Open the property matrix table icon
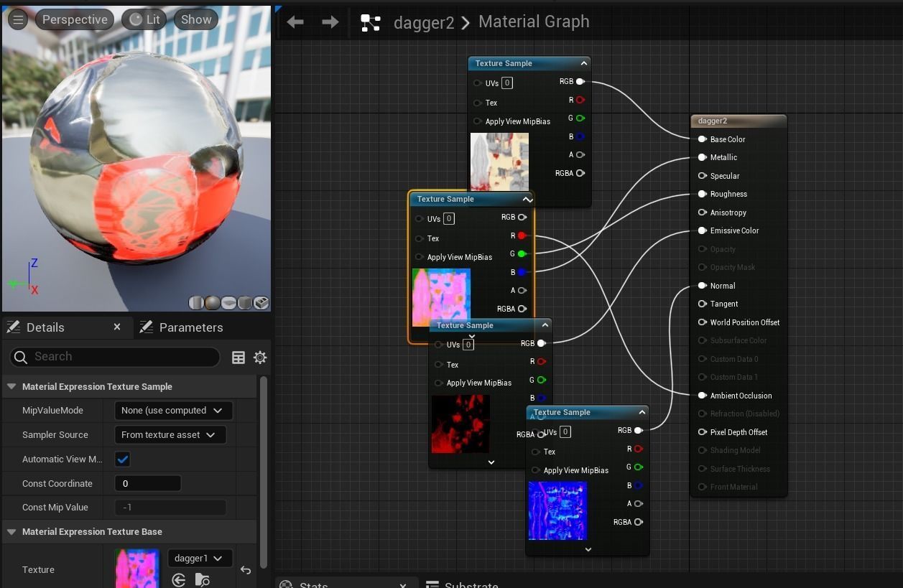903x588 pixels. pyautogui.click(x=239, y=358)
